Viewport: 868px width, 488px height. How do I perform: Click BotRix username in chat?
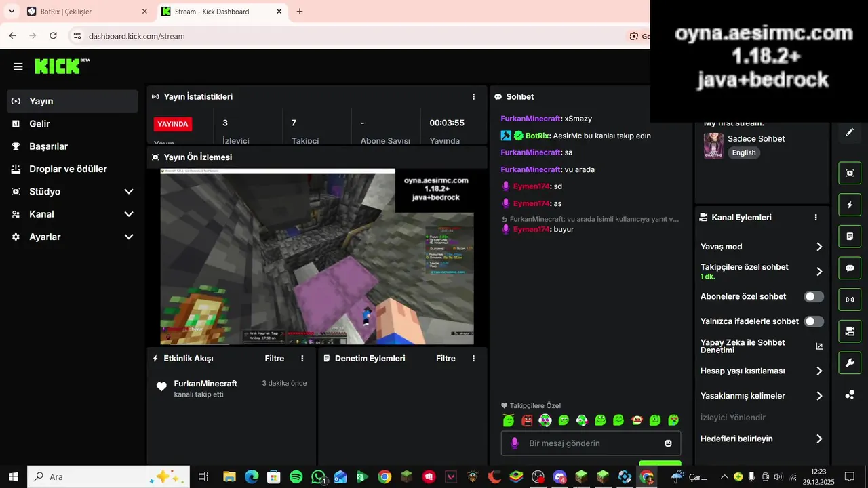coord(537,136)
